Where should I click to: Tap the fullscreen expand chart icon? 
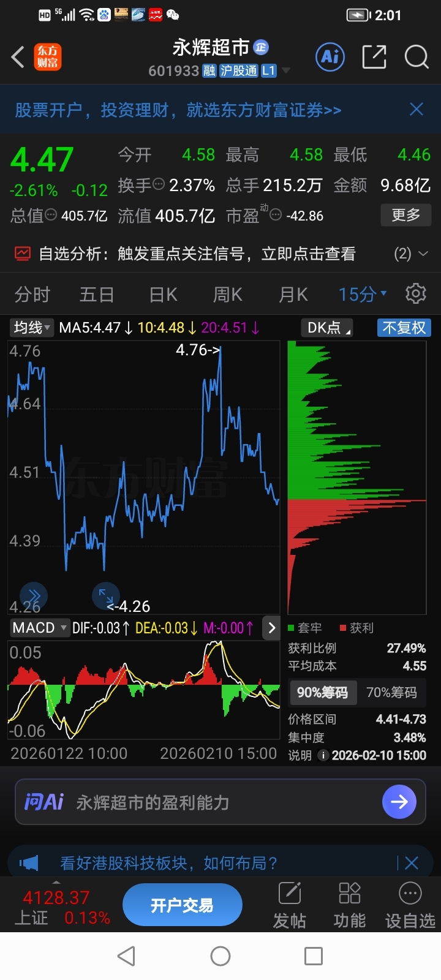[x=105, y=595]
